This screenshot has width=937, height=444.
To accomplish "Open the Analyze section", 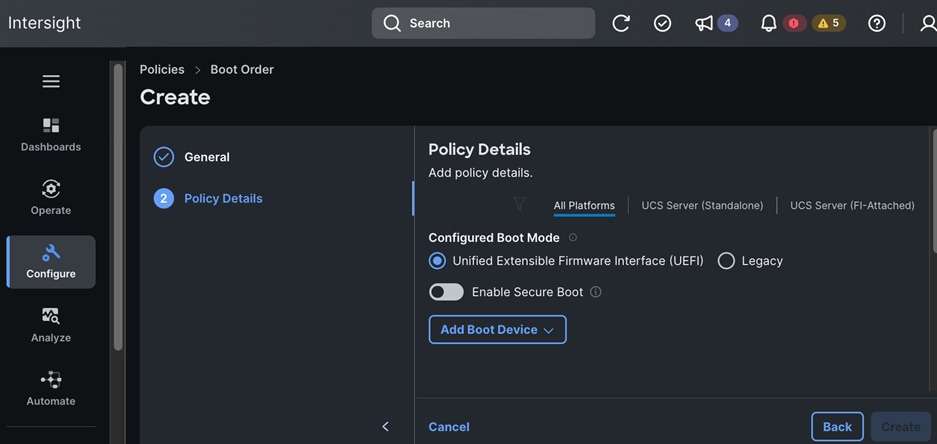I will coord(51,325).
